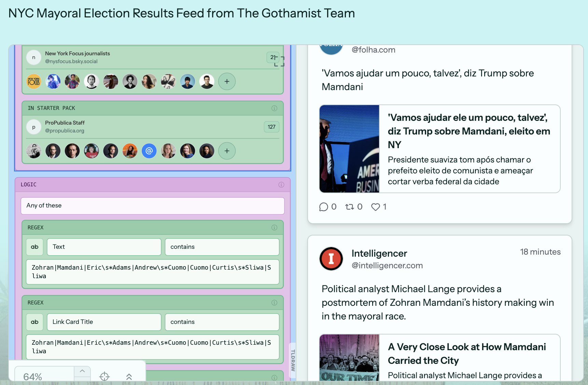Click the center/recenter canvas crosshair icon
Image resolution: width=588 pixels, height=385 pixels.
pyautogui.click(x=104, y=376)
